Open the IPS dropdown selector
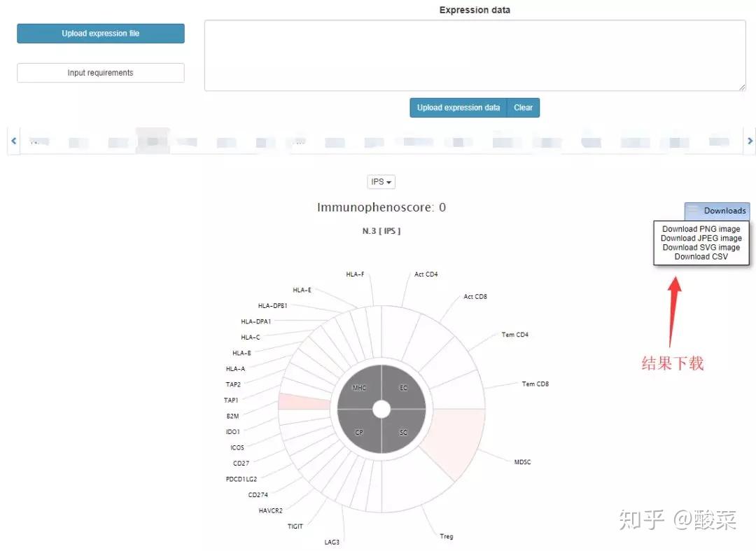 tap(381, 182)
